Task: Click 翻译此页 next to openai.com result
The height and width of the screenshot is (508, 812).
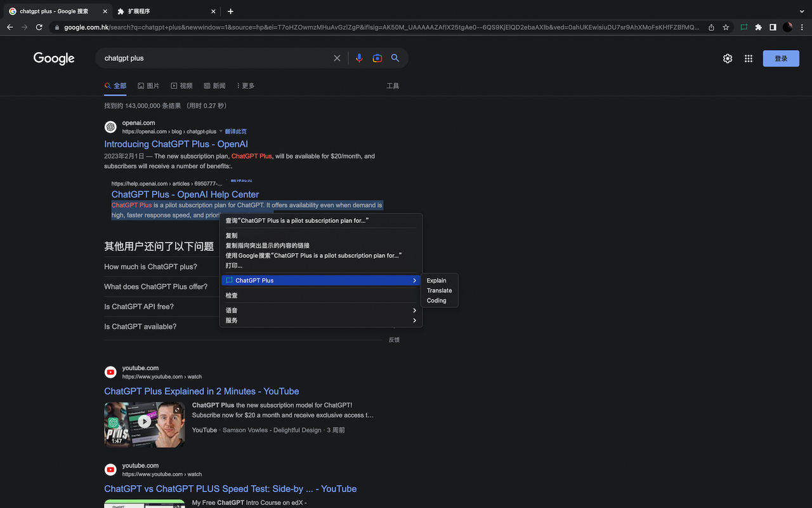Action: 236,131
